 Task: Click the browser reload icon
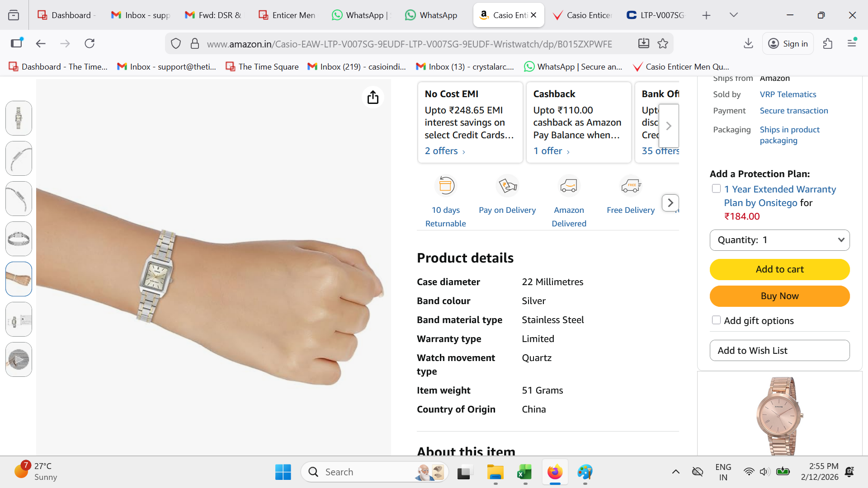[90, 43]
